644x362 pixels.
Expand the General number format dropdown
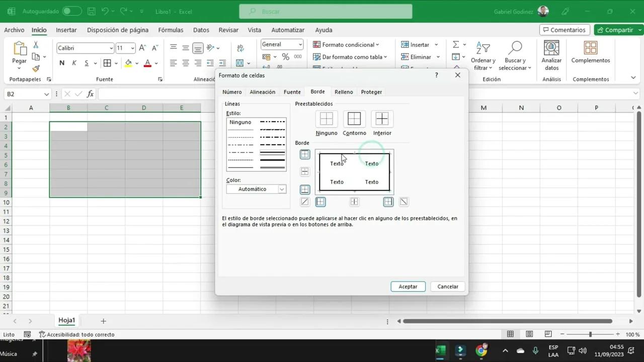[x=301, y=44]
